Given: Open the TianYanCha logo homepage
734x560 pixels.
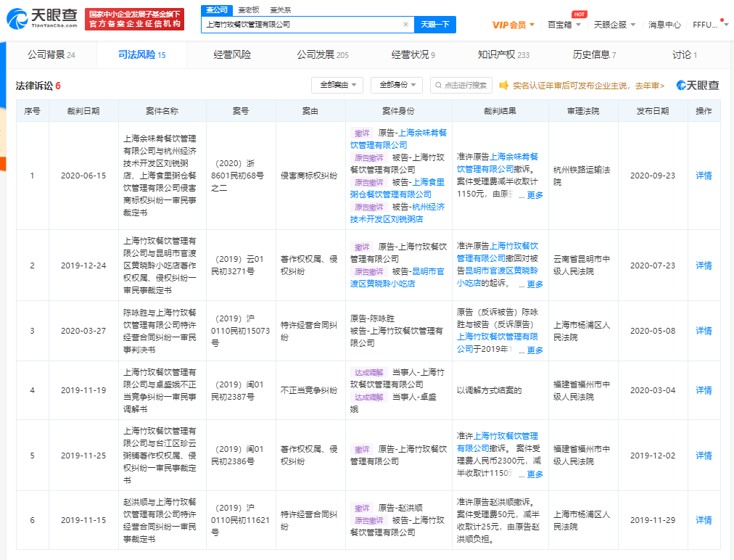Looking at the screenshot, I should point(41,19).
